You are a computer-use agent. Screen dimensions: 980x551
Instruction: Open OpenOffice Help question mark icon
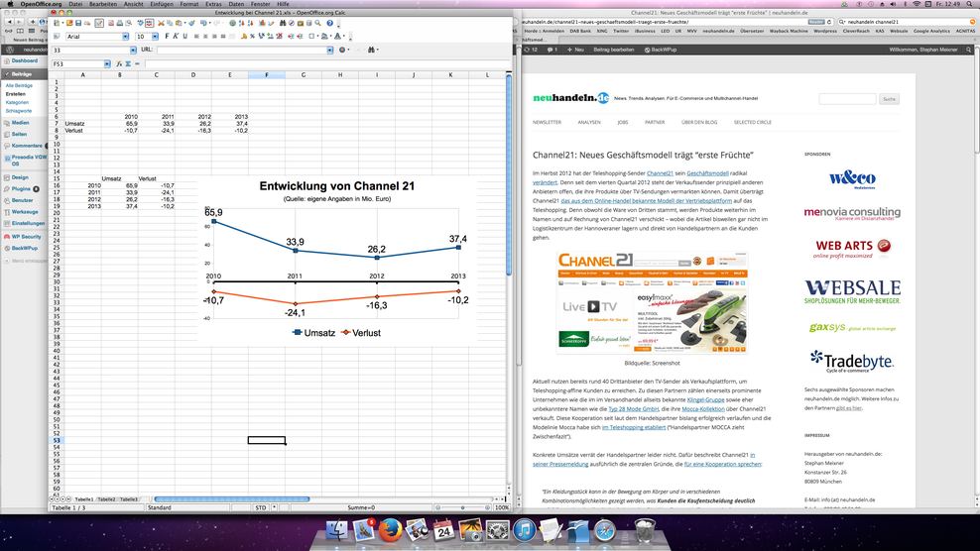[330, 23]
